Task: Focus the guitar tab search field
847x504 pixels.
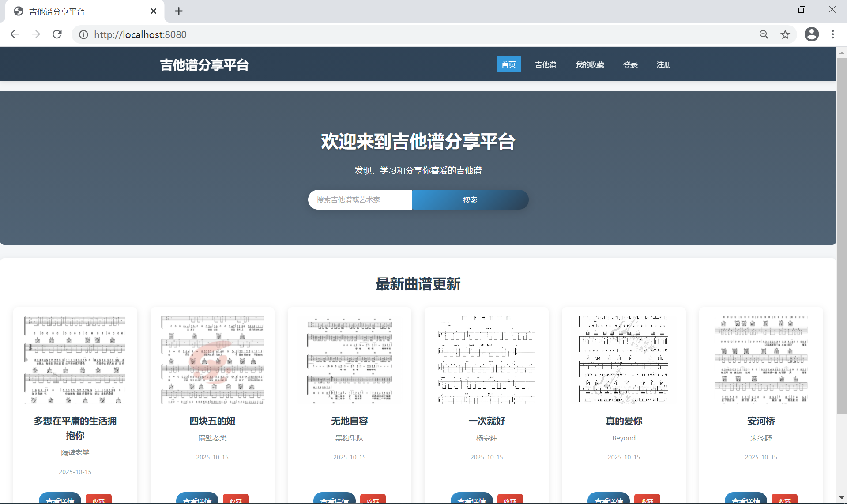Action: [360, 200]
